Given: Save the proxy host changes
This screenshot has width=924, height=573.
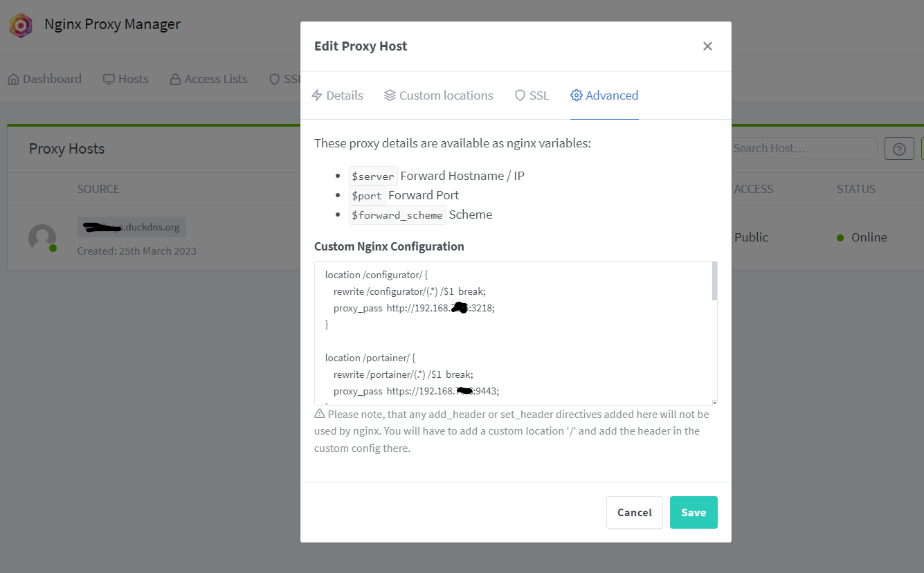Looking at the screenshot, I should 694,512.
